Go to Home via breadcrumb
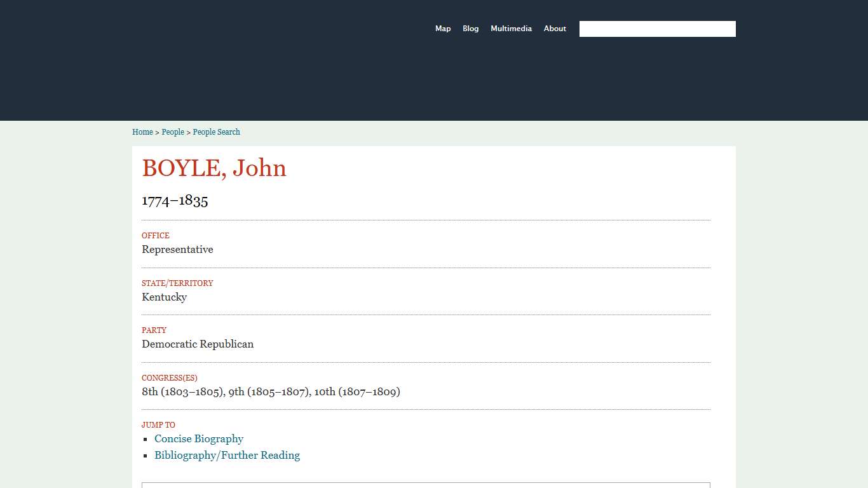 pyautogui.click(x=142, y=132)
